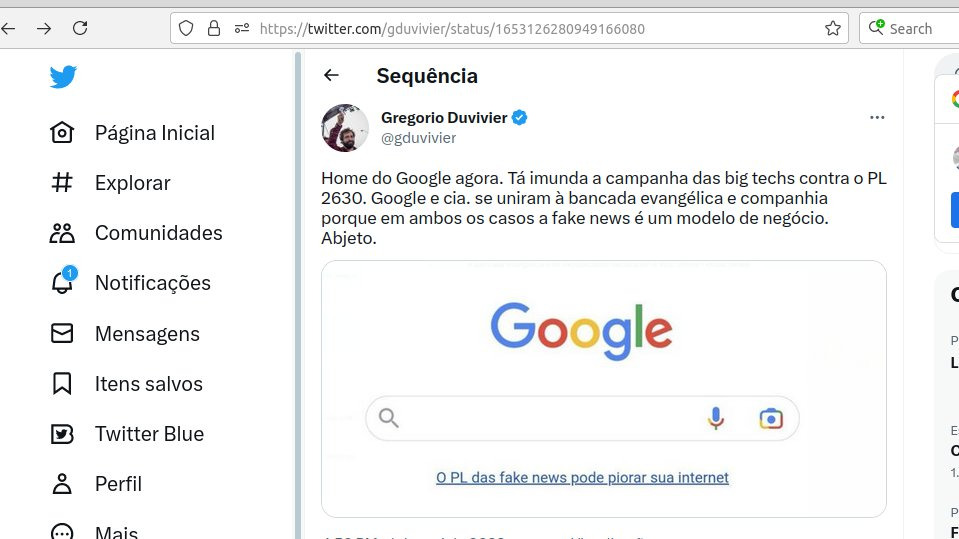Image resolution: width=959 pixels, height=539 pixels.
Task: Open Twitter Blue icon
Action: pyautogui.click(x=62, y=434)
